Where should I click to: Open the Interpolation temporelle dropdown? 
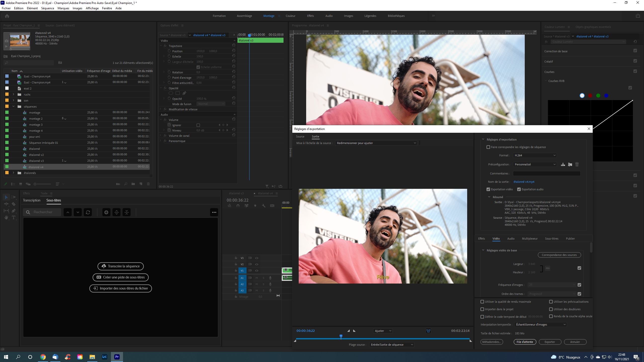540,325
